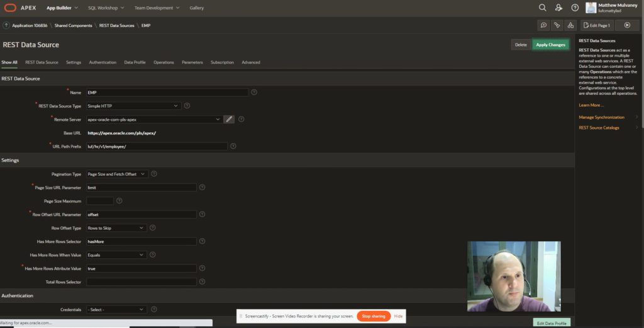644x328 pixels.
Task: Open the feedback comment toolbar icon
Action: pyautogui.click(x=544, y=26)
